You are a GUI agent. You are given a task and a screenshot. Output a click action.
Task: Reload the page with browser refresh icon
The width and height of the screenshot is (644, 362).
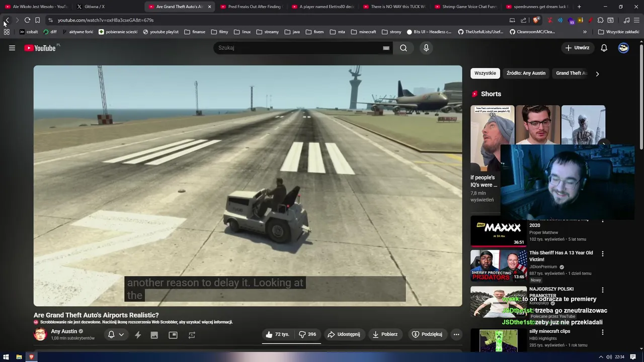tap(27, 20)
